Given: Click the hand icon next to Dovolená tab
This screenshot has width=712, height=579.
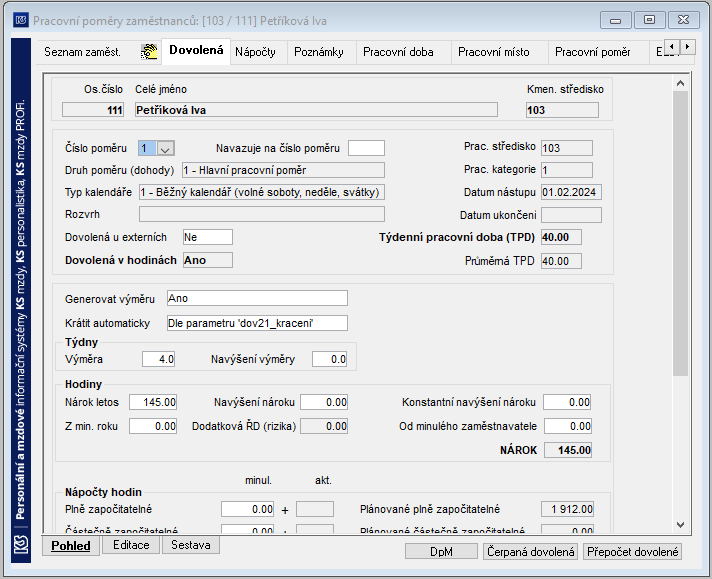Looking at the screenshot, I should click(149, 52).
